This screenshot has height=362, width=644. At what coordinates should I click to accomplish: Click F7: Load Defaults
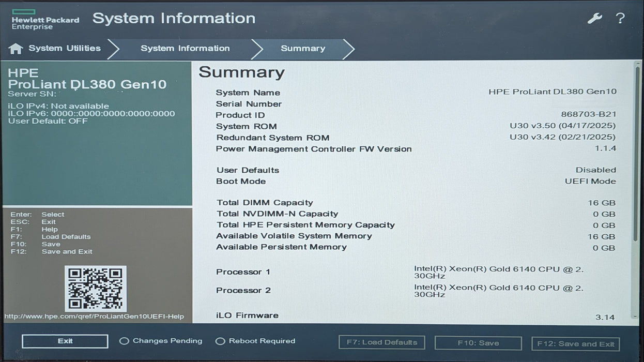click(381, 342)
